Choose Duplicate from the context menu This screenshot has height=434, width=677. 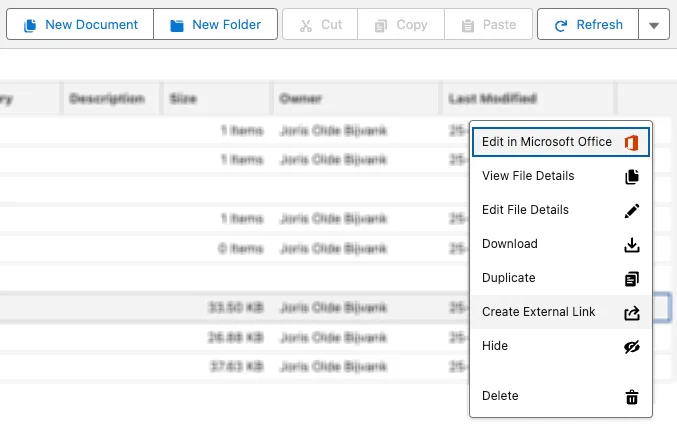[509, 278]
